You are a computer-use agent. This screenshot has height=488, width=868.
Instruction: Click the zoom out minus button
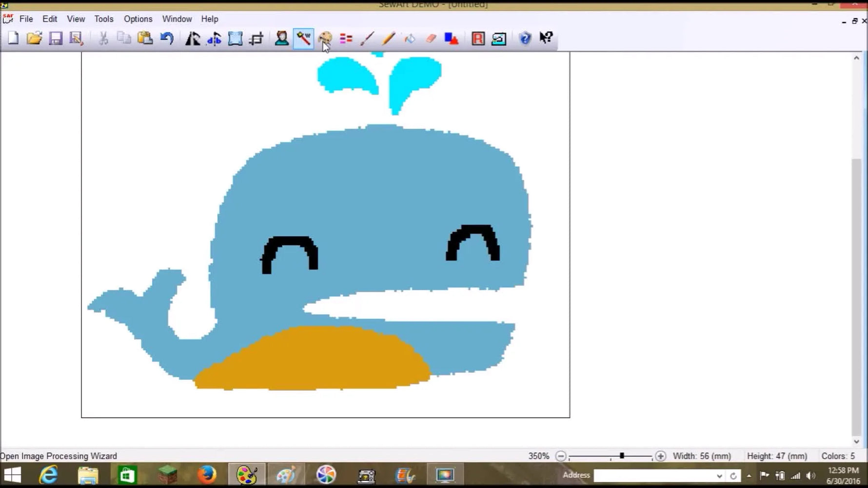[561, 456]
